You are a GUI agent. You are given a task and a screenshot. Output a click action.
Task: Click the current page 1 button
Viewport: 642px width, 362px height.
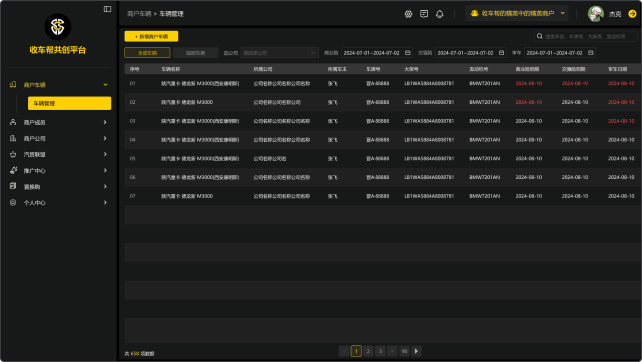pyautogui.click(x=356, y=351)
